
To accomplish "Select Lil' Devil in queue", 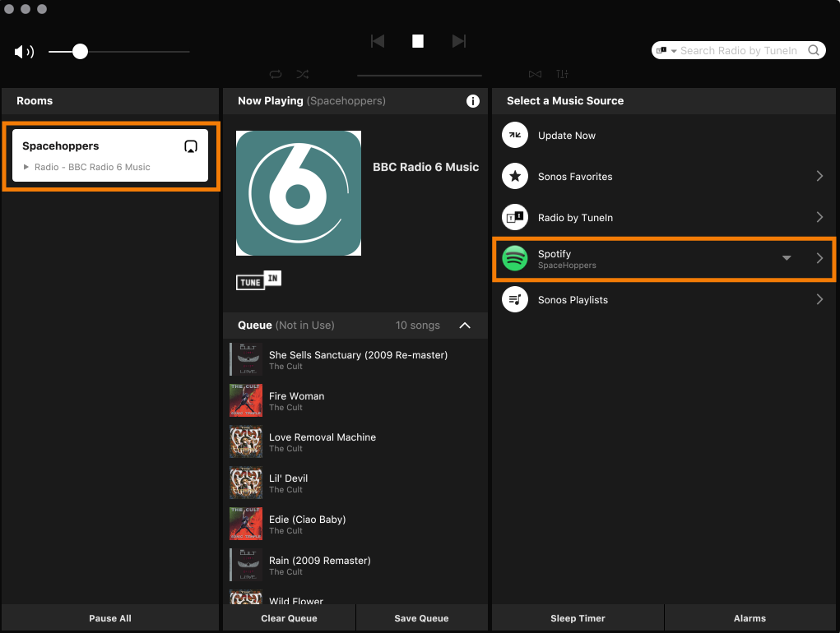I will (x=355, y=483).
